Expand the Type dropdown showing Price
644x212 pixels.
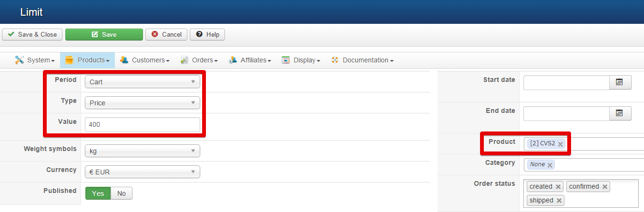143,103
